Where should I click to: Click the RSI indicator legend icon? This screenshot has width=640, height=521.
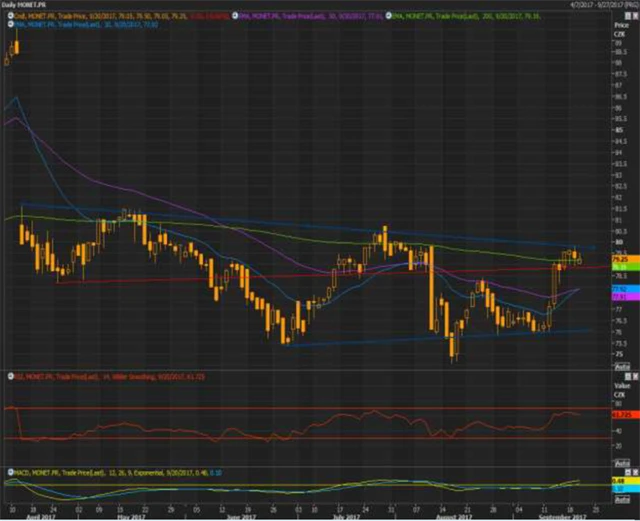point(8,375)
